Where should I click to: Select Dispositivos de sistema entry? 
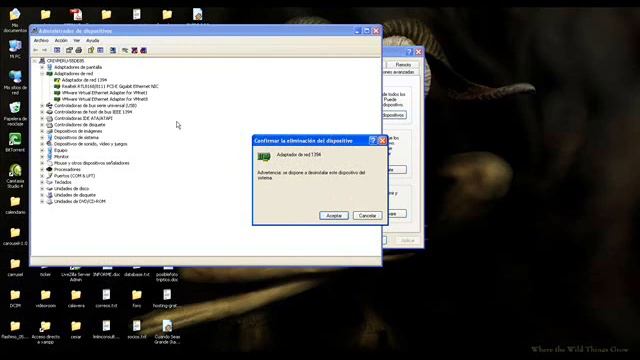[x=76, y=138]
